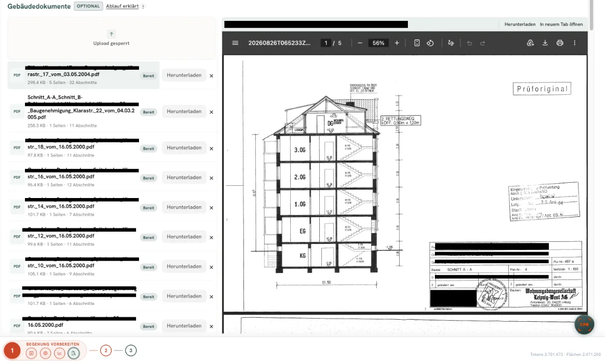Select file str._10_vom_16.05.2000.pdf
The width and height of the screenshot is (605, 364).
pyautogui.click(x=84, y=266)
